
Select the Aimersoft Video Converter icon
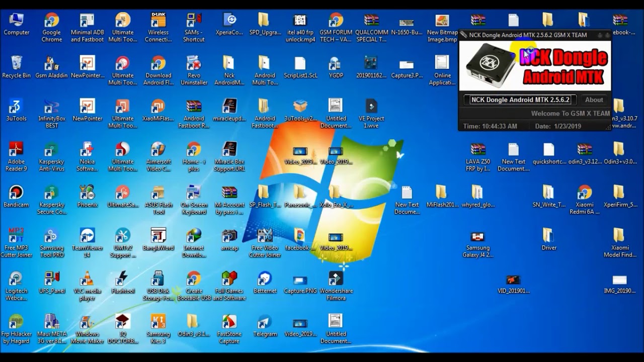pos(158,157)
